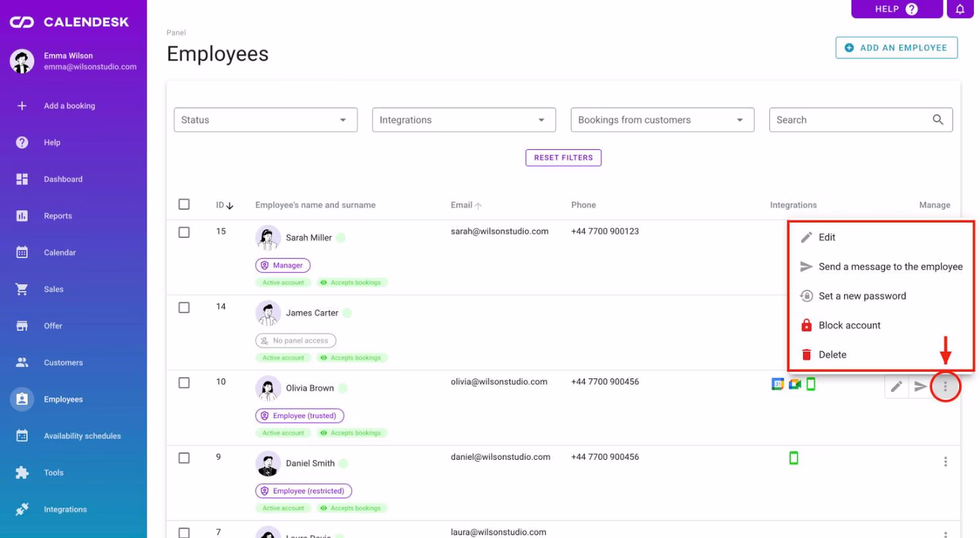Click the mobile phone icon for Daniel Smith
The image size is (980, 538).
point(794,458)
